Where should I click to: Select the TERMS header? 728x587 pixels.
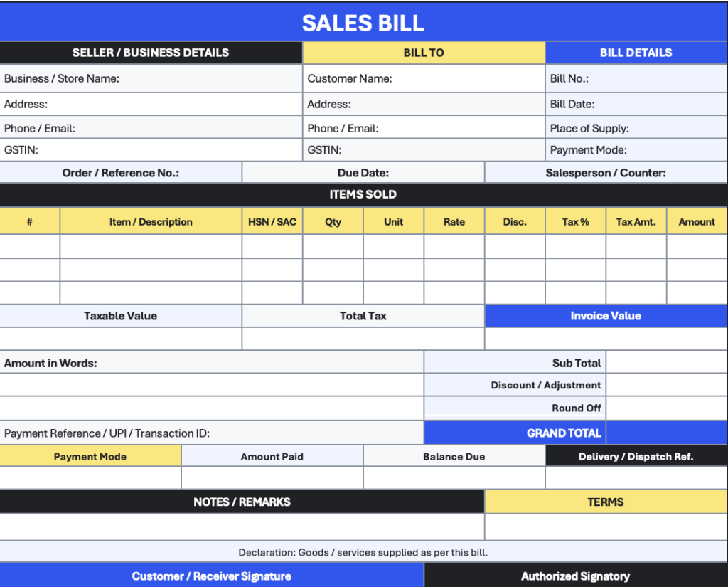click(606, 502)
